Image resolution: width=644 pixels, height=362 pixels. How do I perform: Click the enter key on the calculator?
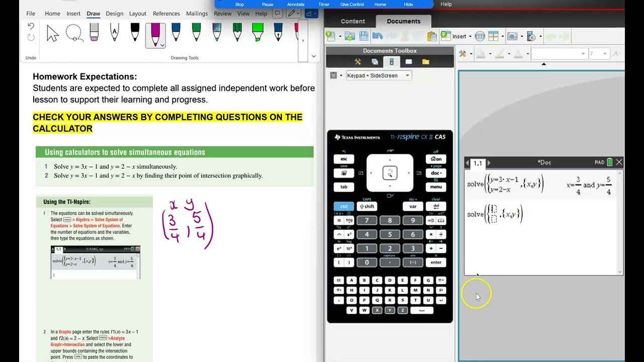pyautogui.click(x=436, y=262)
